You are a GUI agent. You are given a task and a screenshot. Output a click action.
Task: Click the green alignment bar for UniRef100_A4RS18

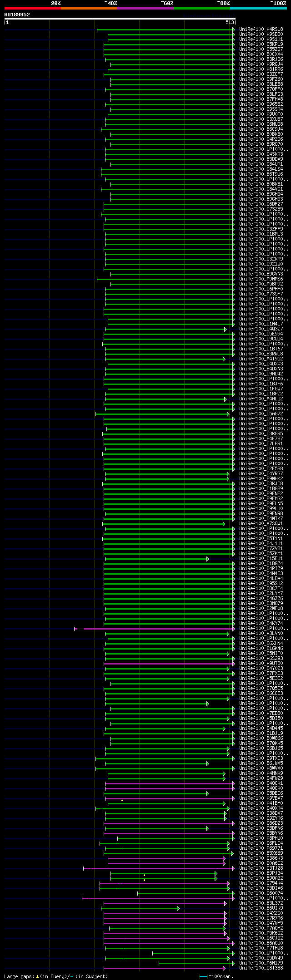pyautogui.click(x=166, y=30)
